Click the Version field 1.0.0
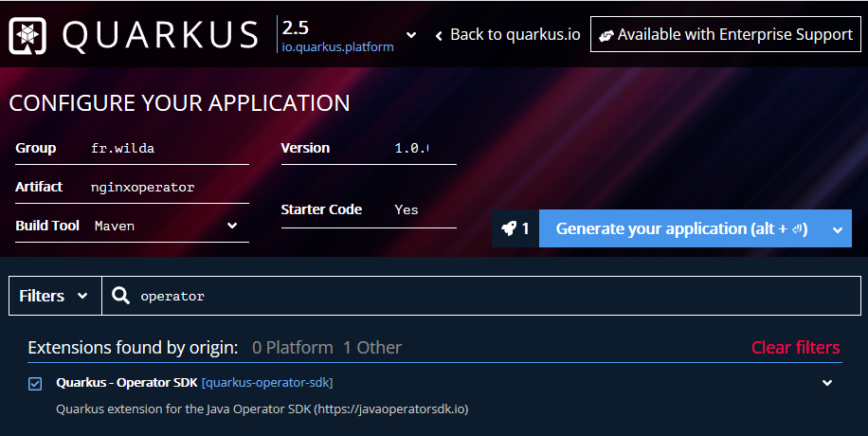 (x=412, y=148)
